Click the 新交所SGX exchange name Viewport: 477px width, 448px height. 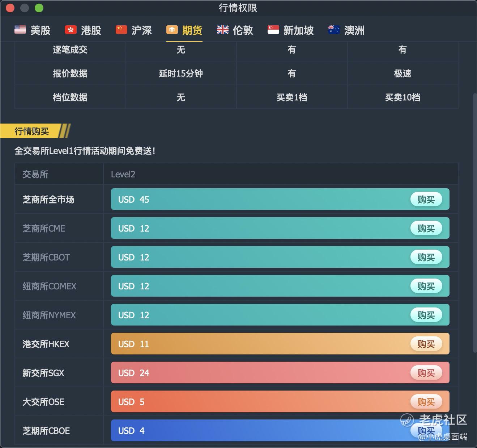43,373
